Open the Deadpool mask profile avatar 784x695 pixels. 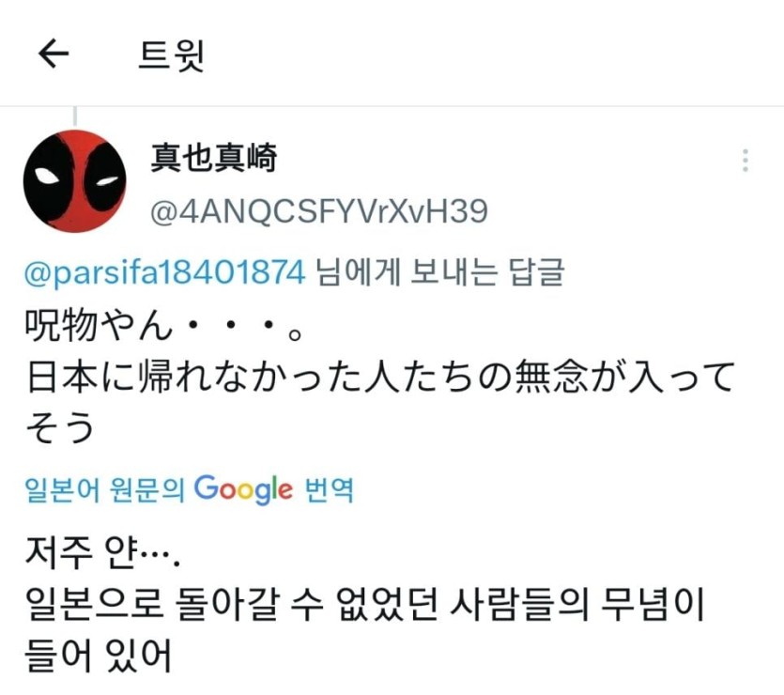tap(74, 181)
